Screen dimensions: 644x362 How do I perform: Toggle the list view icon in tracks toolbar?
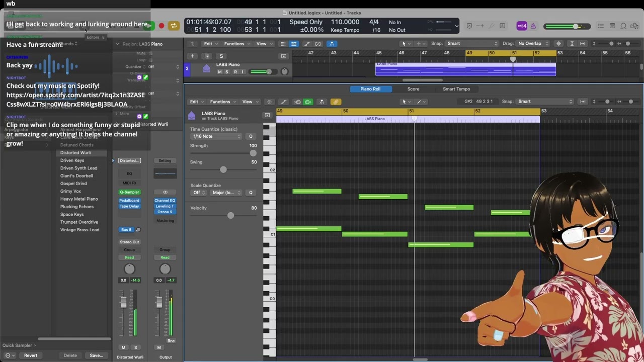click(x=294, y=44)
